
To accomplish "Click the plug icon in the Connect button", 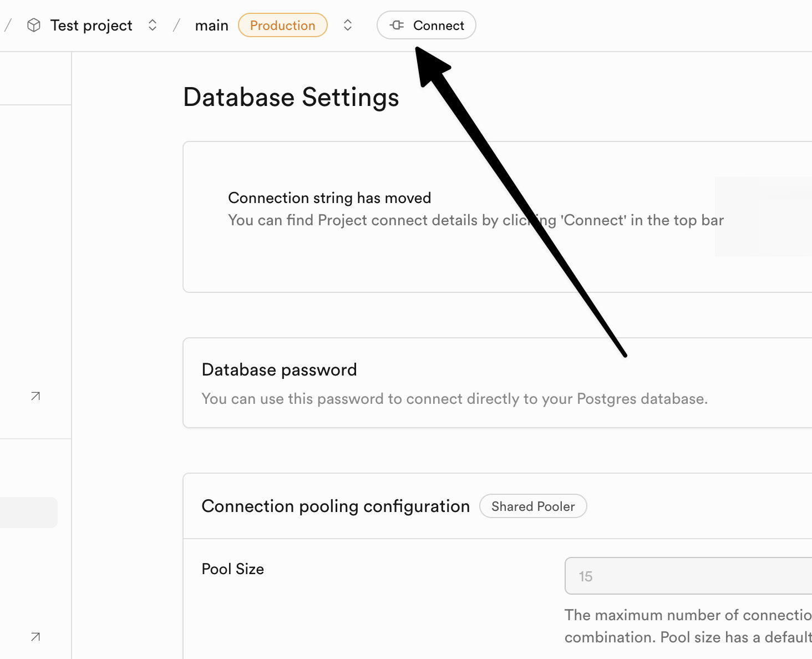I will [x=397, y=25].
